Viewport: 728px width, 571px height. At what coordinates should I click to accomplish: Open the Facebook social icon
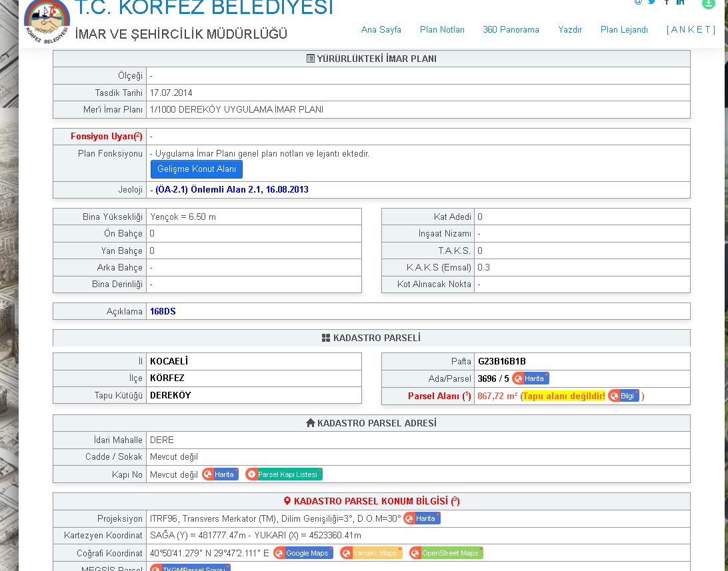pos(666,2)
